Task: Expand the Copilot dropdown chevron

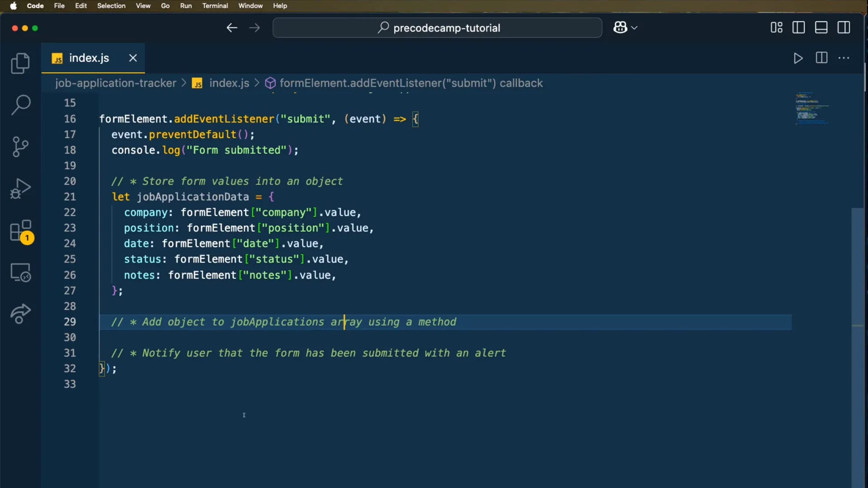Action: click(634, 28)
